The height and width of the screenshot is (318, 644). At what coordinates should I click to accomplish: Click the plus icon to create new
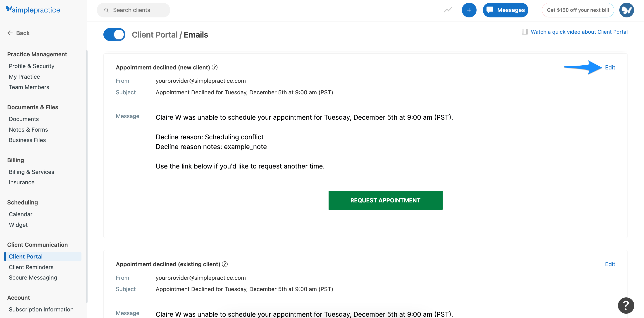(469, 10)
